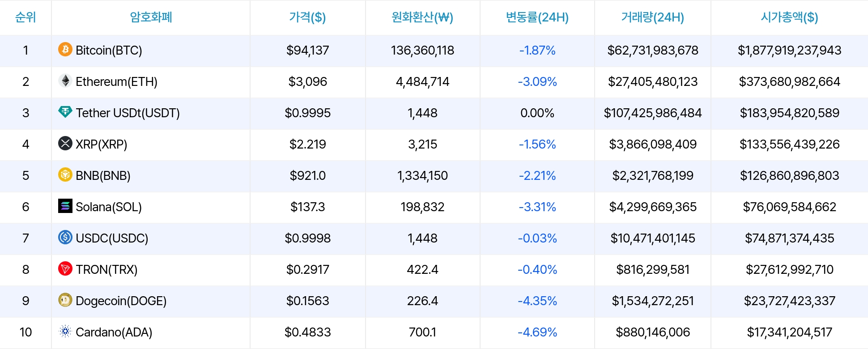Click the BNB yellow logo icon
The height and width of the screenshot is (349, 868).
(65, 174)
